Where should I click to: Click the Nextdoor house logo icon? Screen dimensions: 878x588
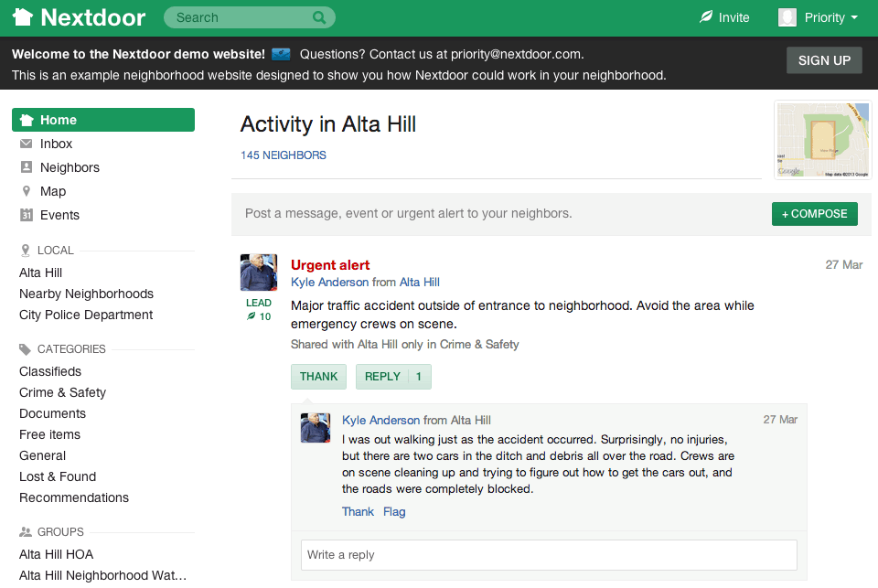(23, 17)
